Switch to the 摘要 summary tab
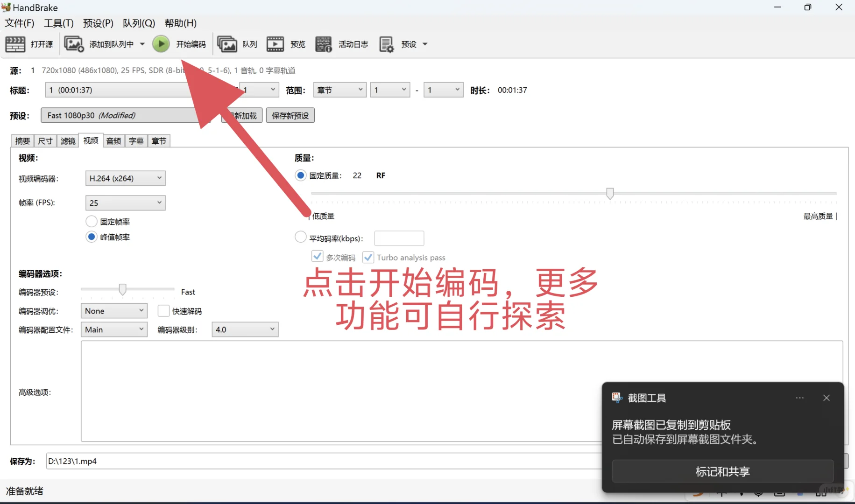Screen dimensions: 855x504 tap(22, 141)
